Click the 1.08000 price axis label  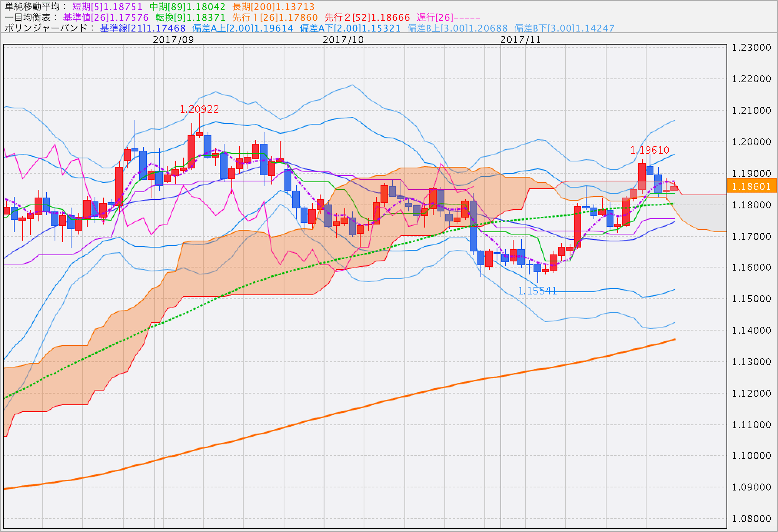(751, 519)
